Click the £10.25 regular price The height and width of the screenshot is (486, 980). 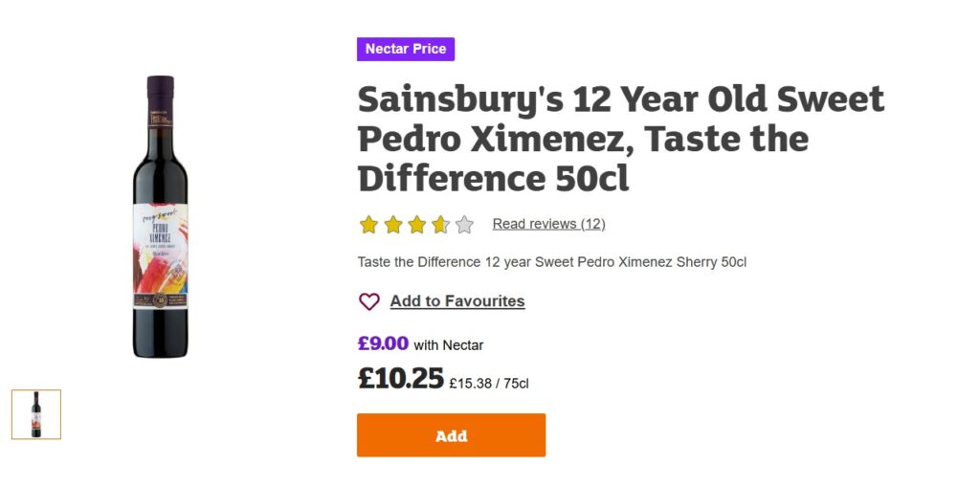[x=400, y=379]
